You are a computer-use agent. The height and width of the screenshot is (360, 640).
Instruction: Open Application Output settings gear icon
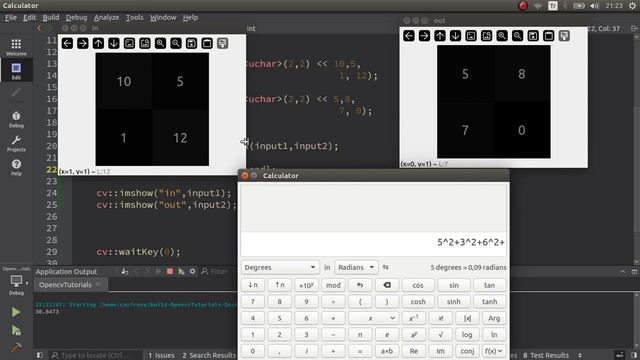tap(192, 271)
